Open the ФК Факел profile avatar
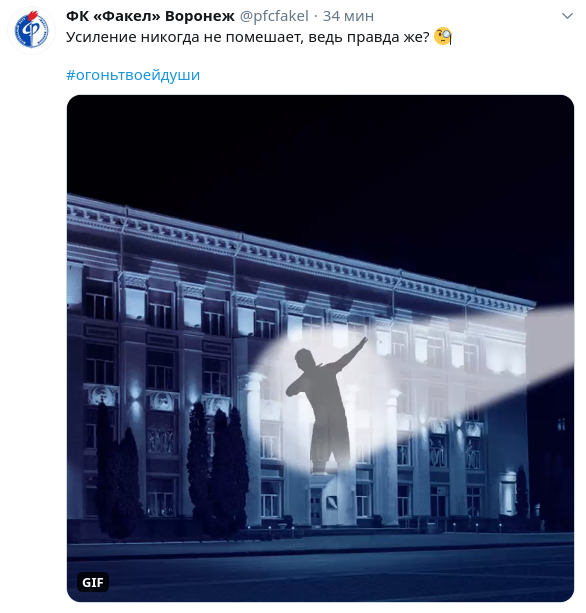The height and width of the screenshot is (613, 586). pyautogui.click(x=31, y=30)
